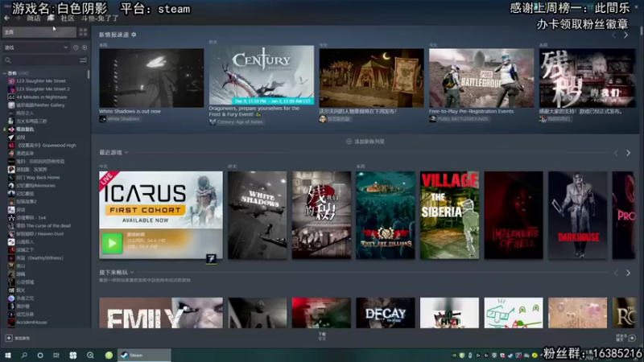Open White Shadows is out now news
This screenshot has height=362, width=644.
point(151,78)
